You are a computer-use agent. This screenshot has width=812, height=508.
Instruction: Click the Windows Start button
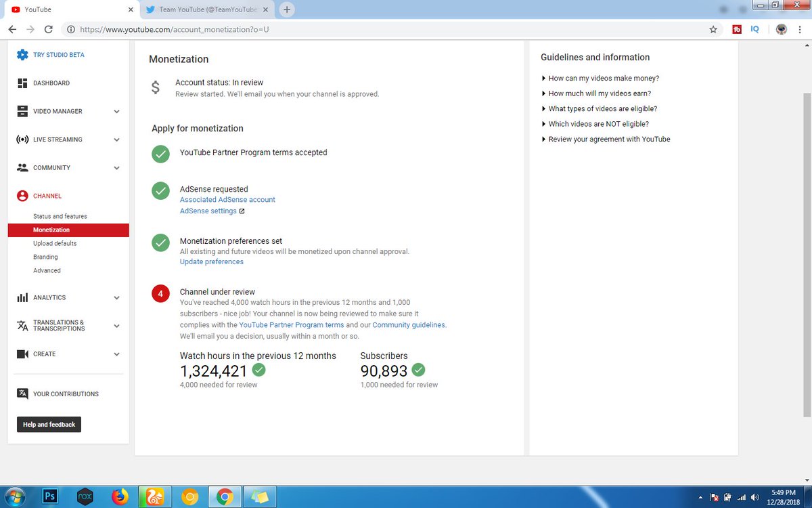(x=16, y=497)
